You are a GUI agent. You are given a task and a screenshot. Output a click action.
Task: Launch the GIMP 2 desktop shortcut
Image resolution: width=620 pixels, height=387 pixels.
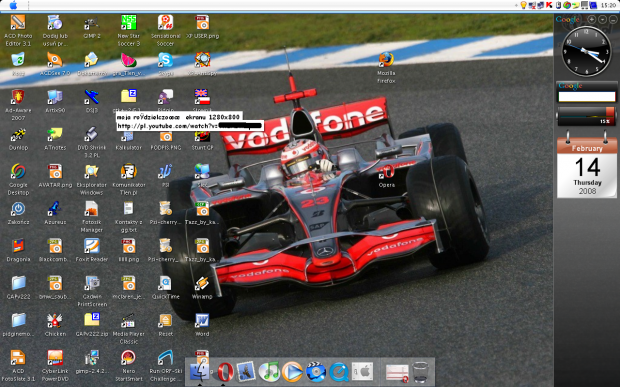tap(92, 27)
